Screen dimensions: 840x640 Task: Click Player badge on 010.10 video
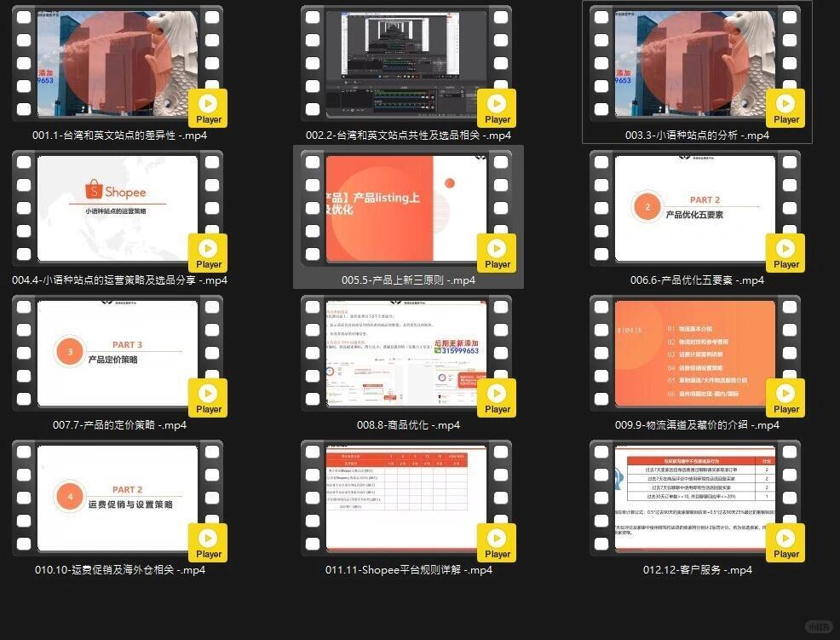pos(208,543)
